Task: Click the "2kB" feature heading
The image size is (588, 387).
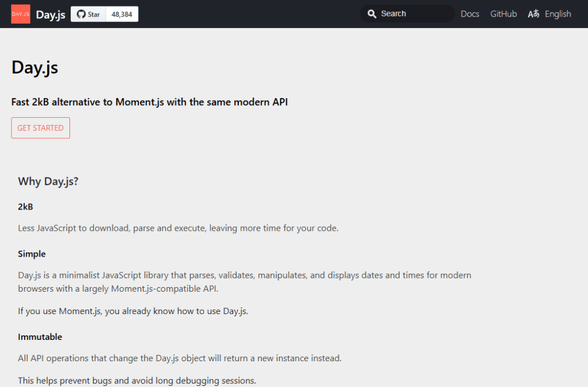Action: (26, 207)
